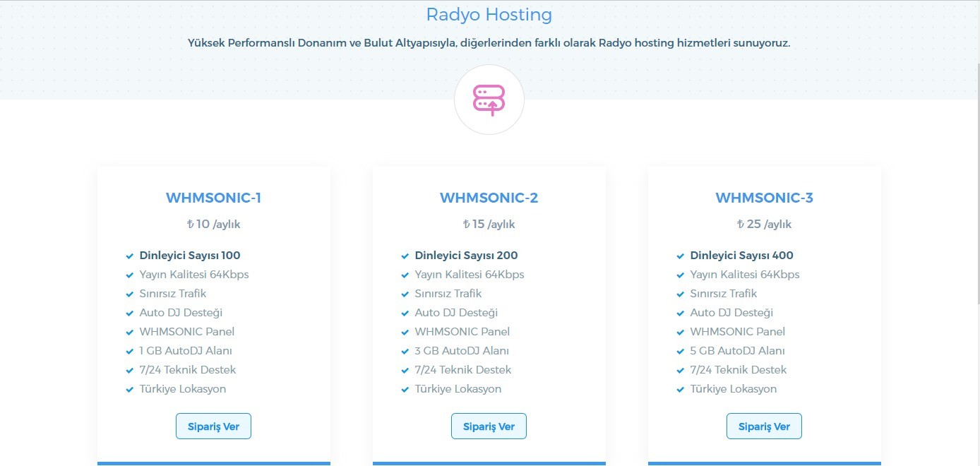This screenshot has width=980, height=466.
Task: Click checkmark beside WHMSONIC-1 Dinleyici Sayısı 100
Action: click(x=129, y=256)
